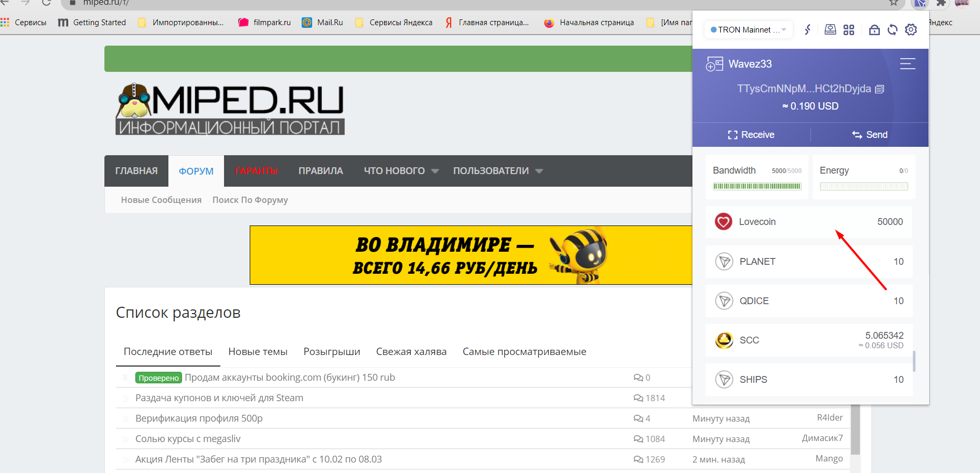Expand the ПОЛЬЗОВАТЕЛИ dropdown arrow
This screenshot has height=473, width=980.
tap(539, 171)
